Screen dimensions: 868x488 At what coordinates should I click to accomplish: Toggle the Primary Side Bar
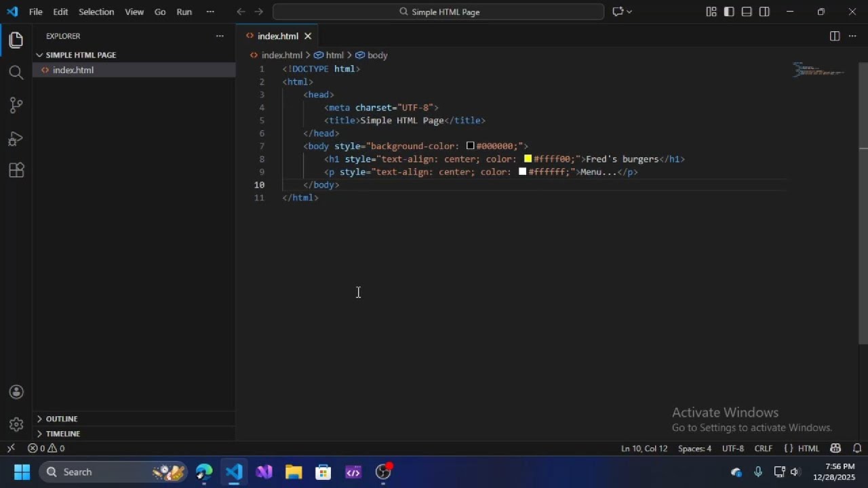pos(729,12)
